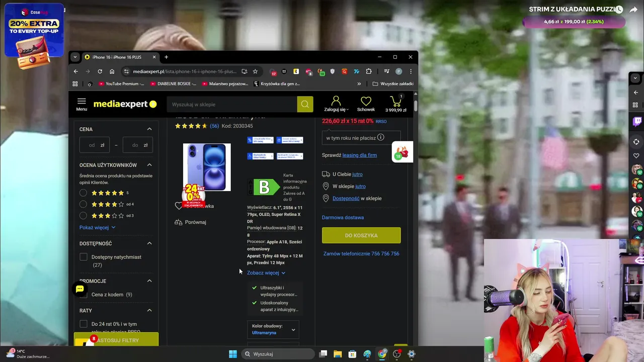Click 'Darmowa dostawa' link
The width and height of the screenshot is (644, 362).
(x=343, y=218)
